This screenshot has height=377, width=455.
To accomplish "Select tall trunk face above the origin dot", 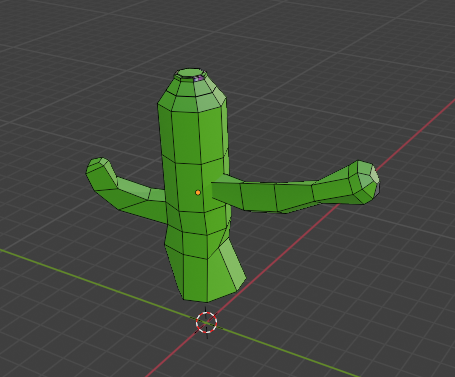I will pos(186,137).
